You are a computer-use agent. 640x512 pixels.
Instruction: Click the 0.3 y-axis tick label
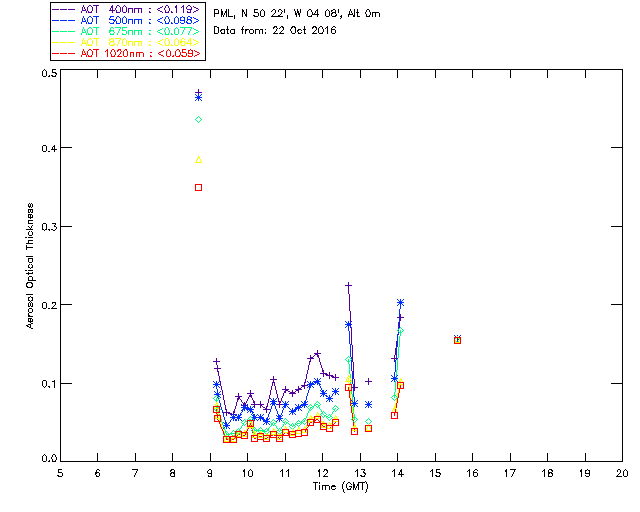point(49,226)
